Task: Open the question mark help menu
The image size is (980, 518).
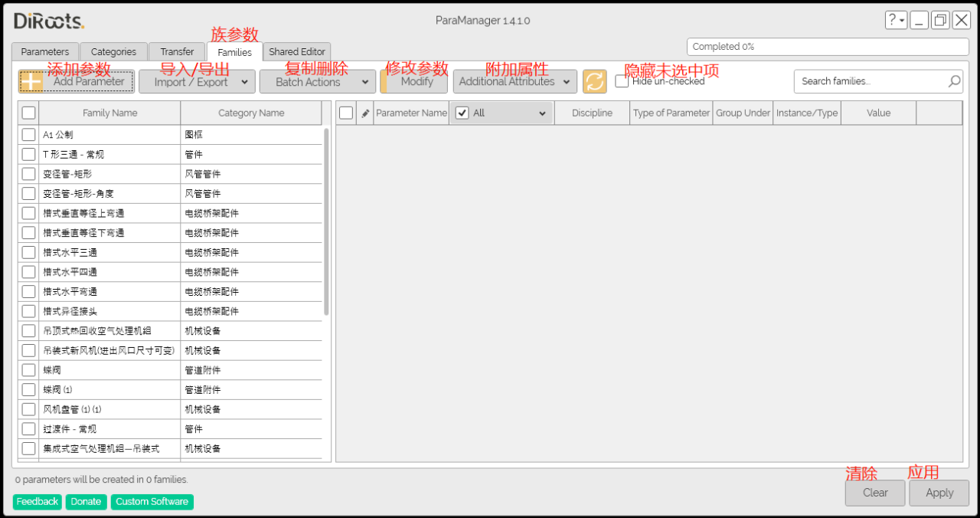Action: coord(896,21)
